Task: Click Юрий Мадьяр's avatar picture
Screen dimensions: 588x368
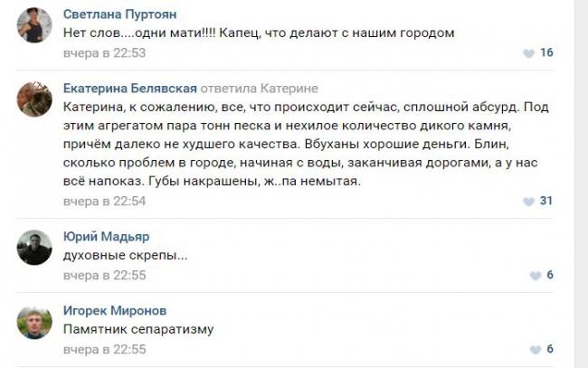Action: coord(34,247)
